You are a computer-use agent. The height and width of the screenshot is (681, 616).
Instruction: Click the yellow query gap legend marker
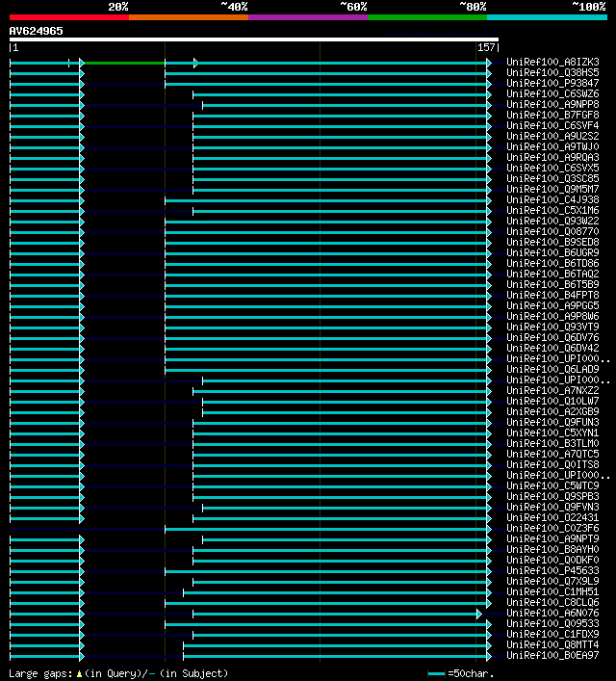[79, 674]
